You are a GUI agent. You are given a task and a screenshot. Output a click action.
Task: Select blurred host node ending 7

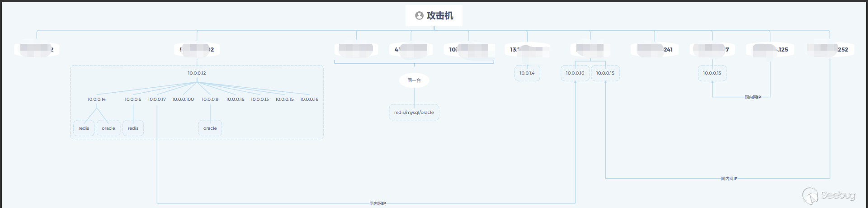712,49
